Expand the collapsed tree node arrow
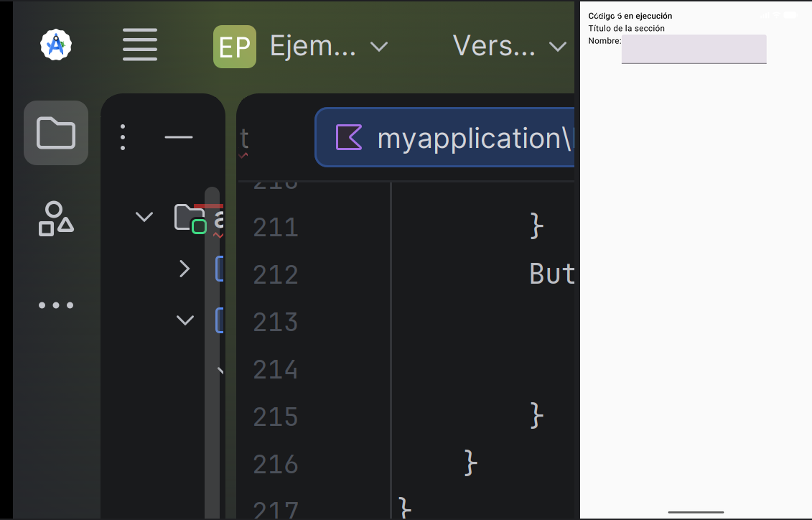 click(x=185, y=269)
